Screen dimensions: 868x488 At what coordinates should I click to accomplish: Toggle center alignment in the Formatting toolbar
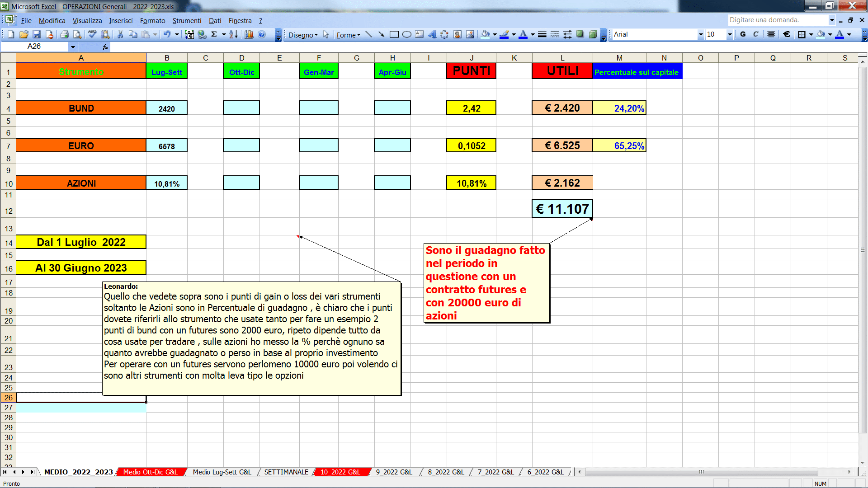771,34
